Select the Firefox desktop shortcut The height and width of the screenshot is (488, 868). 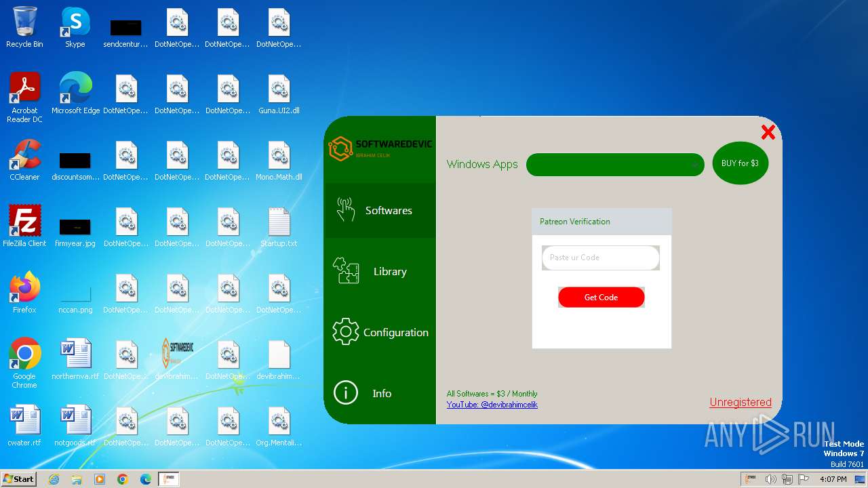(24, 293)
